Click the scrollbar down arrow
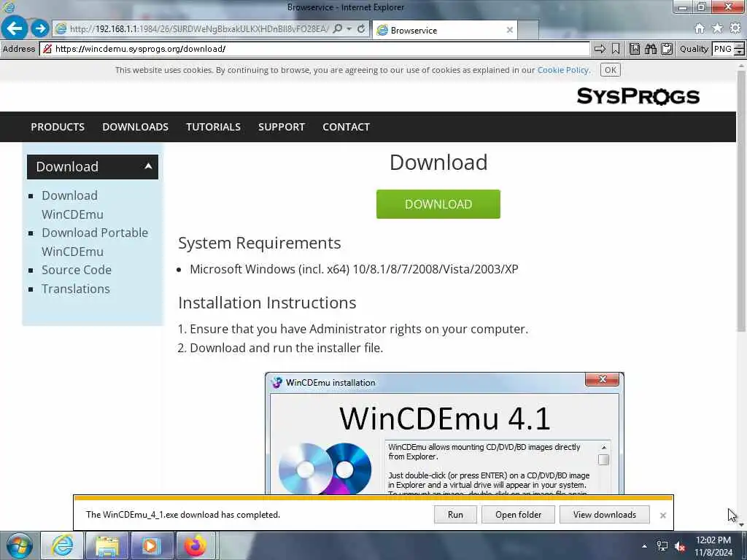 coord(741,525)
